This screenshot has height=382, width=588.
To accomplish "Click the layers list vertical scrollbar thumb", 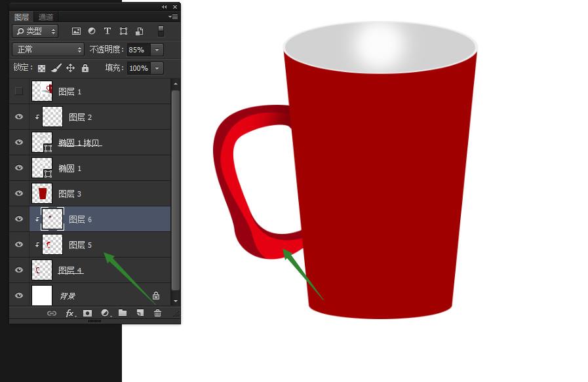I will click(176, 190).
